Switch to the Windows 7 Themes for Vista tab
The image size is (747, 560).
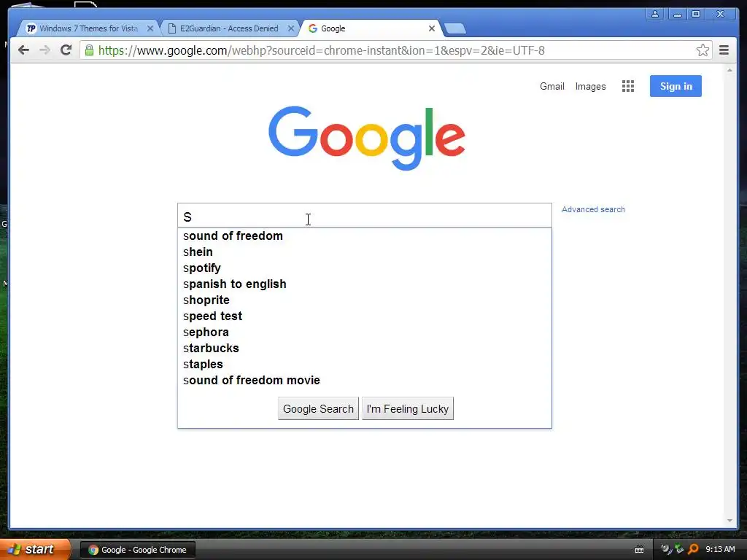pos(88,28)
